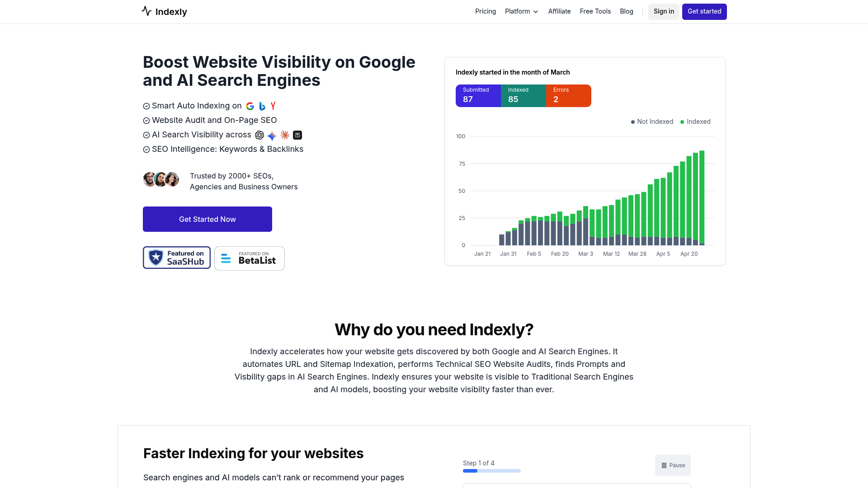Screen dimensions: 868x488
Task: Click the Indexly pulse logo icon
Action: pos(146,11)
